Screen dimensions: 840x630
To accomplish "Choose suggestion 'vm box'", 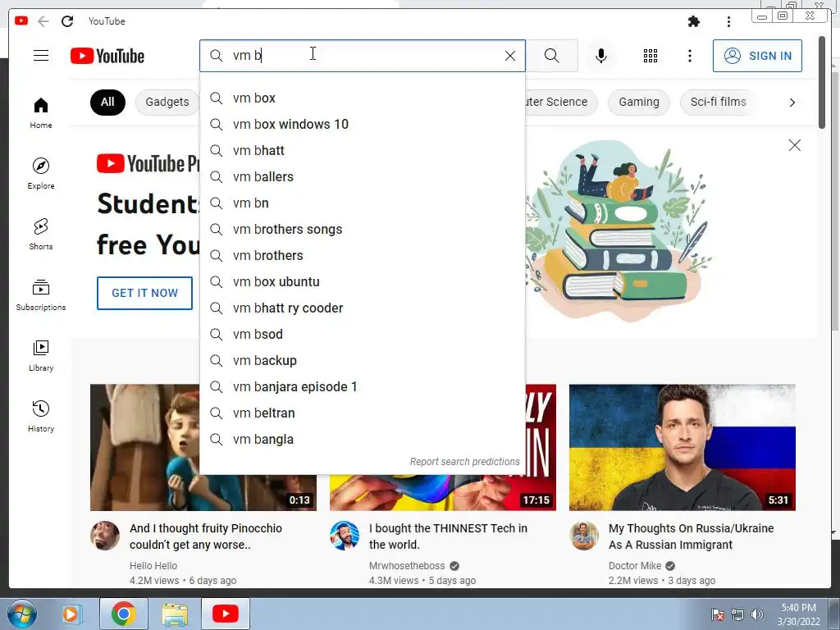I will (x=362, y=98).
